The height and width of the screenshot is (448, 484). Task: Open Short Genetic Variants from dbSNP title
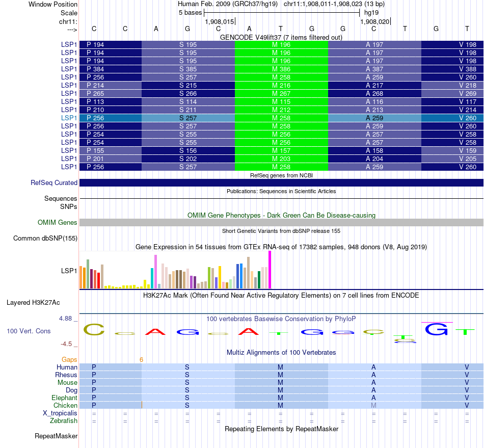(x=281, y=231)
